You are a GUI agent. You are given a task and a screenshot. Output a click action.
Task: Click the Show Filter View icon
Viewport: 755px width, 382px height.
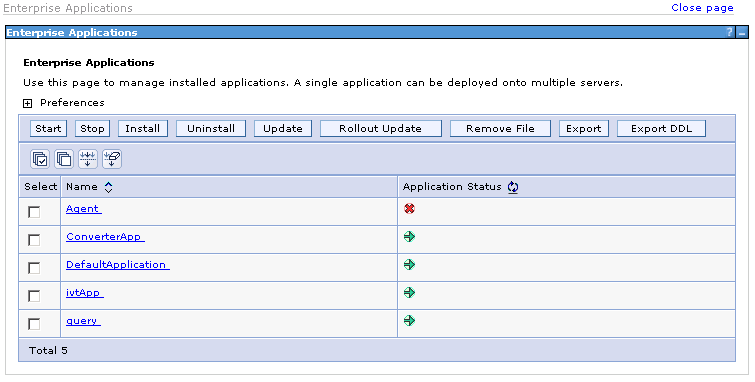click(88, 159)
